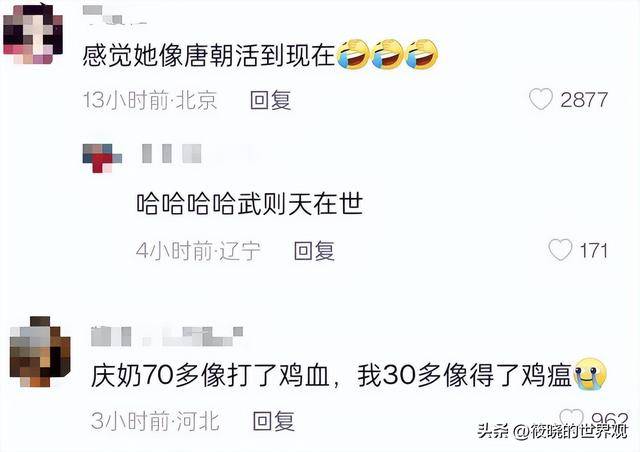Reply to the 辽宁 comment via 回复
Screen dimensions: 640x452
[314, 250]
